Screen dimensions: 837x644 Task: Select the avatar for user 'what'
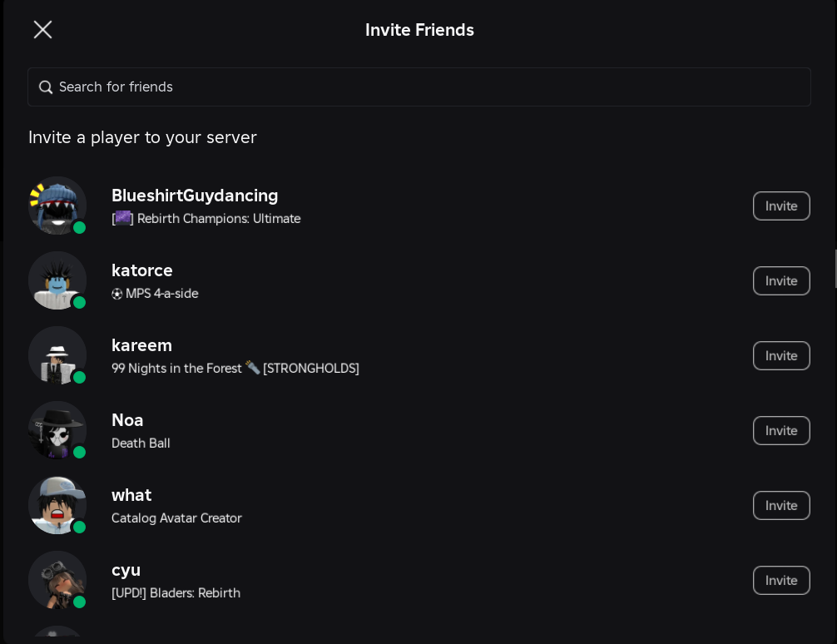(x=57, y=505)
